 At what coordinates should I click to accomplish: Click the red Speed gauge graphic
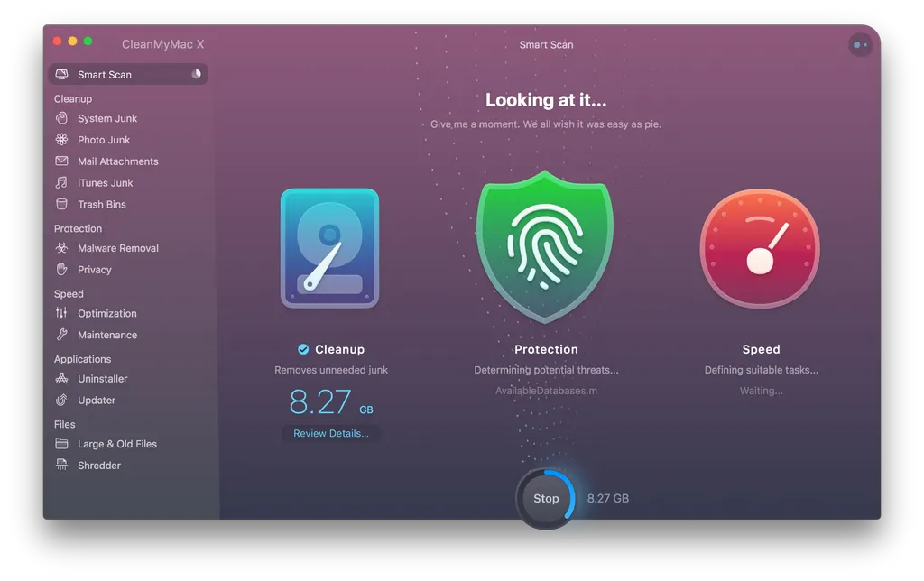(760, 248)
